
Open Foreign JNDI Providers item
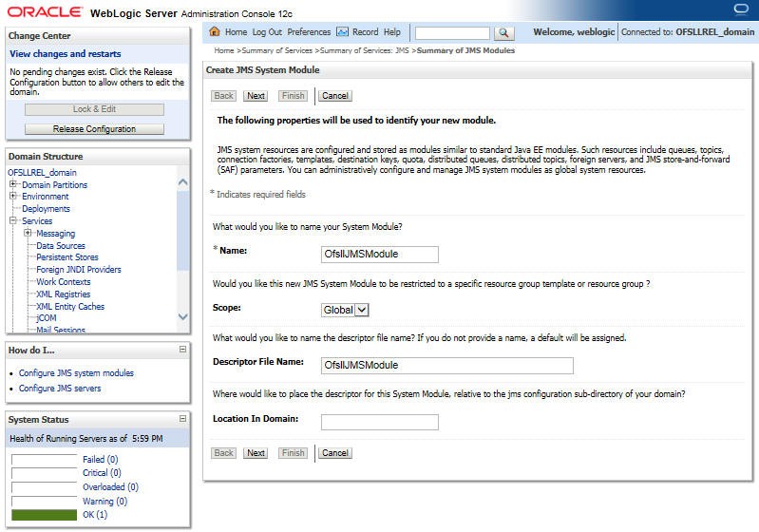coord(79,269)
